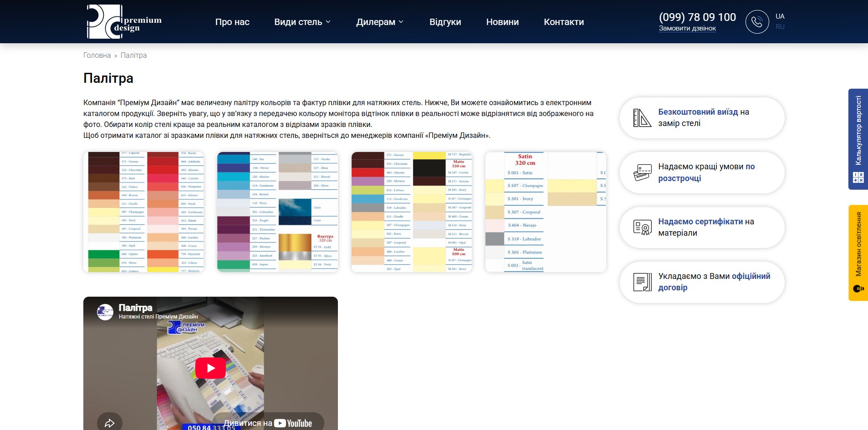Open the Відгуки menu item

[x=445, y=22]
